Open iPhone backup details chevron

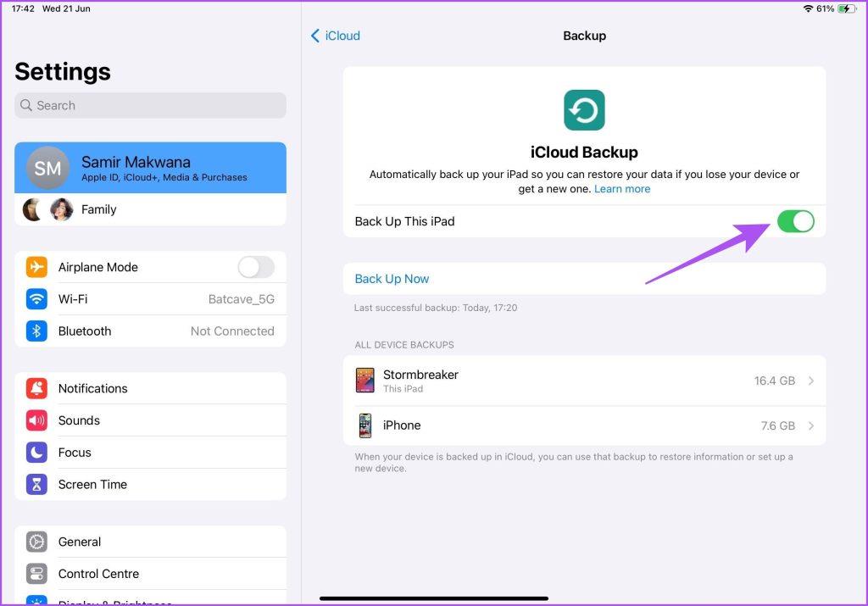pos(810,425)
